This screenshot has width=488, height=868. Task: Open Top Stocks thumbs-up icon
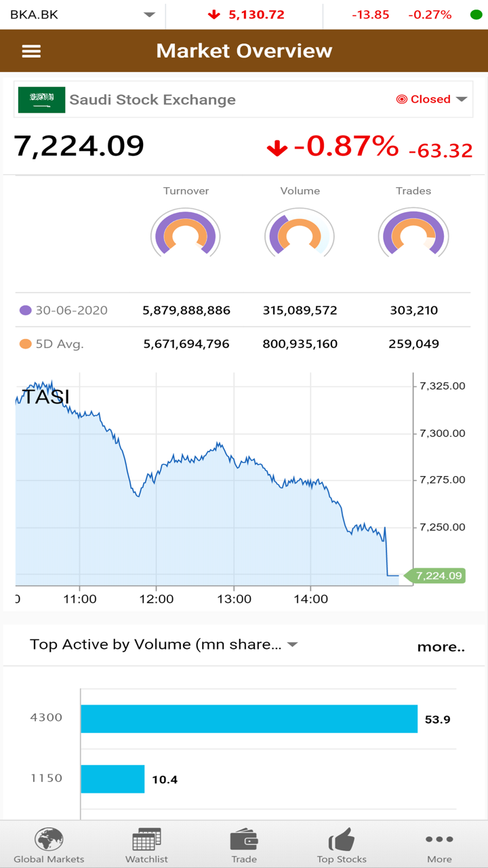tap(342, 840)
